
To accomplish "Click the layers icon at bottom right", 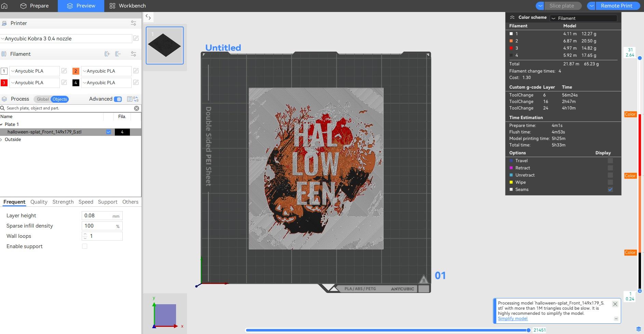I will [x=639, y=329].
